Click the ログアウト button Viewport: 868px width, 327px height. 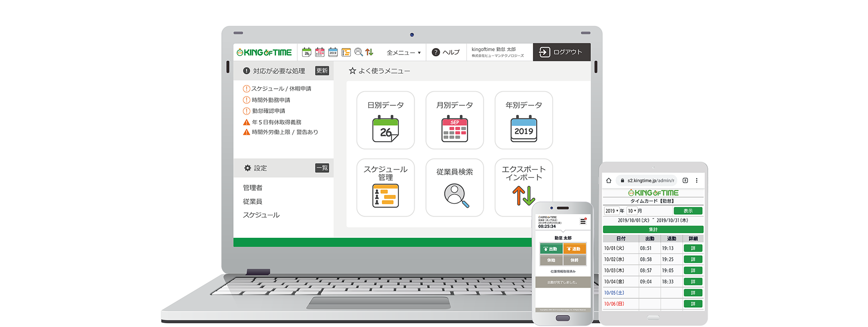click(561, 52)
